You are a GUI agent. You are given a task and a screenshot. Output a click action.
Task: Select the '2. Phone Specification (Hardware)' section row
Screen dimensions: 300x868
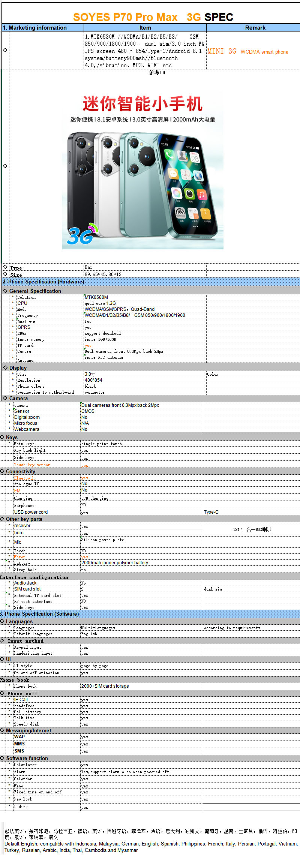[151, 282]
